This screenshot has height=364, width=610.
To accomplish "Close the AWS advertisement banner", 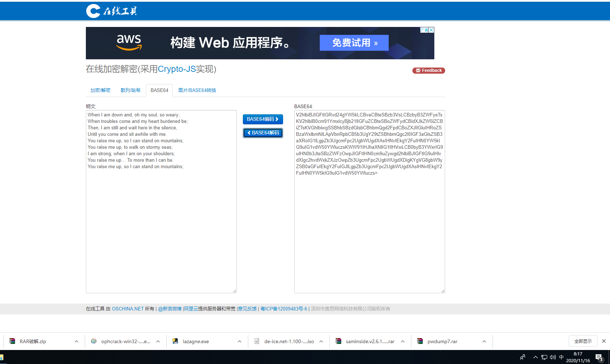I will click(x=431, y=30).
